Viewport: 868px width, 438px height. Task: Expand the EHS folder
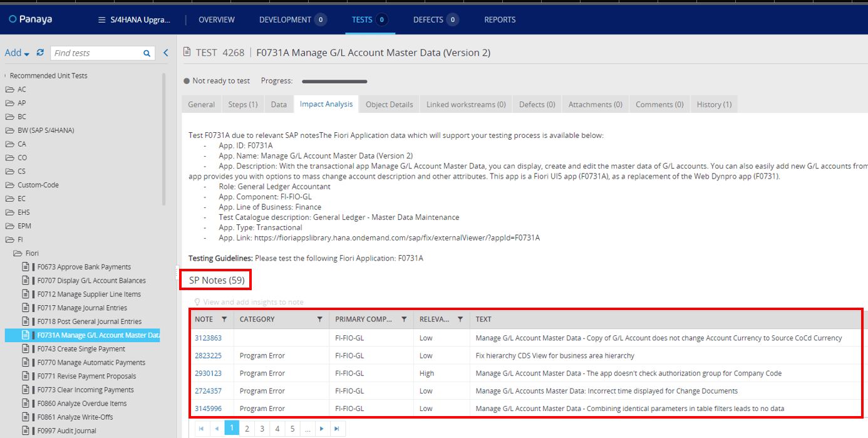[18, 212]
